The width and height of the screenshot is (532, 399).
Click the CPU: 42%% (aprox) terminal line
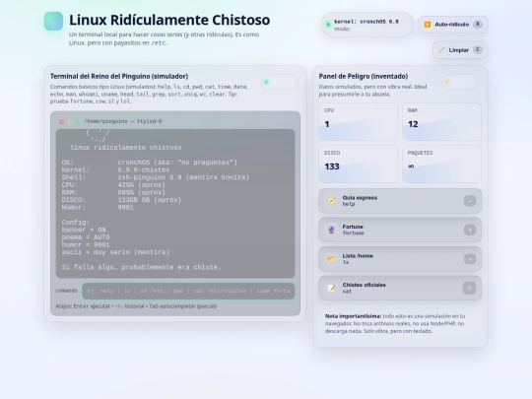pyautogui.click(x=113, y=185)
